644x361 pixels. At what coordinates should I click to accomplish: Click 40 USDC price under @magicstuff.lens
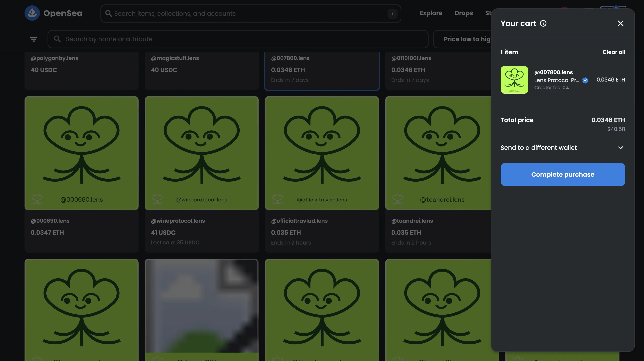(164, 70)
